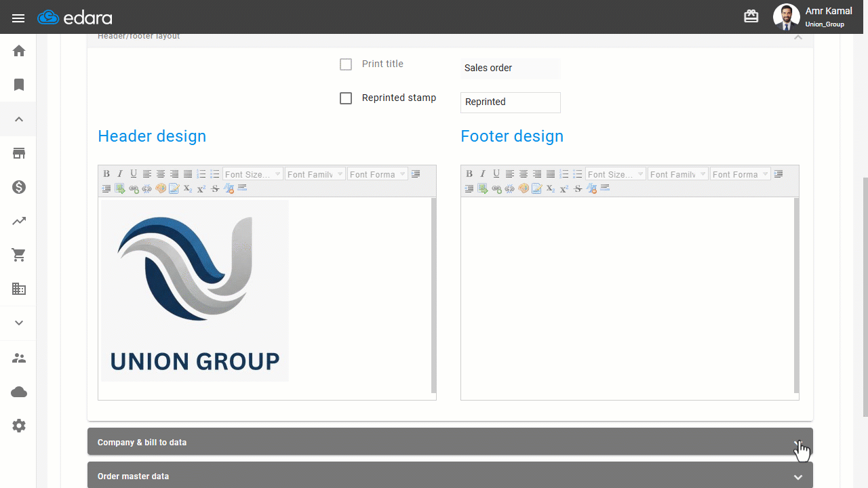Image resolution: width=868 pixels, height=488 pixels.
Task: Expand sidebar group with down chevron
Action: tap(19, 323)
